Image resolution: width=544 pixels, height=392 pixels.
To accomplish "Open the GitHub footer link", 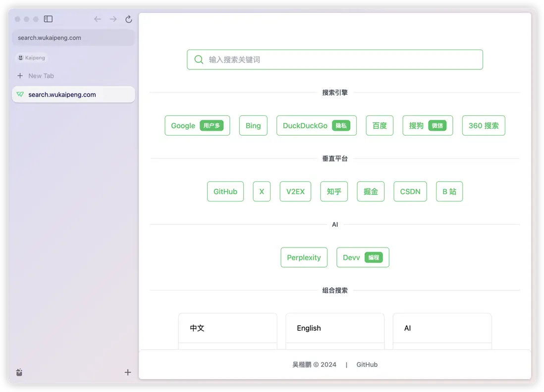I will [x=367, y=365].
